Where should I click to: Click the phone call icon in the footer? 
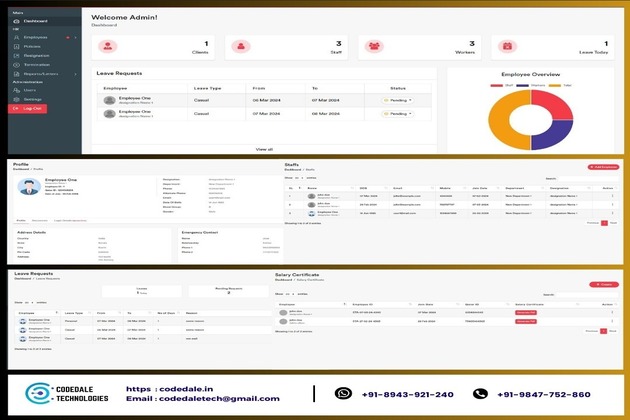pos(481,394)
